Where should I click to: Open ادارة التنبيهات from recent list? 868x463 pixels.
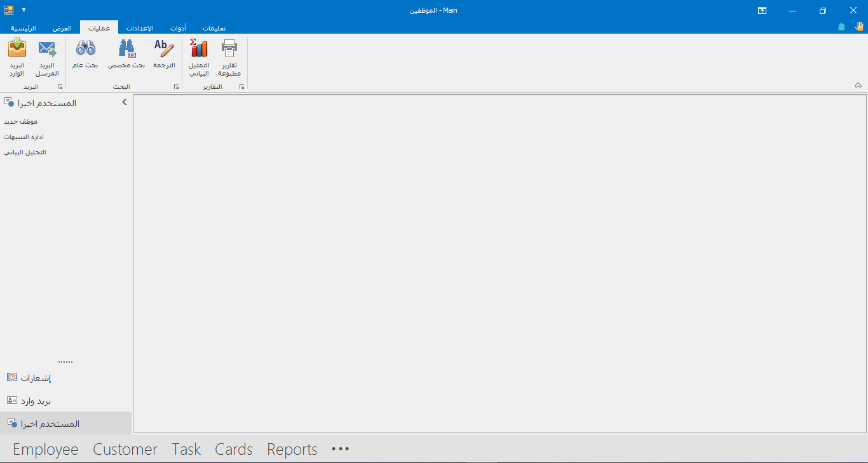pyautogui.click(x=24, y=137)
